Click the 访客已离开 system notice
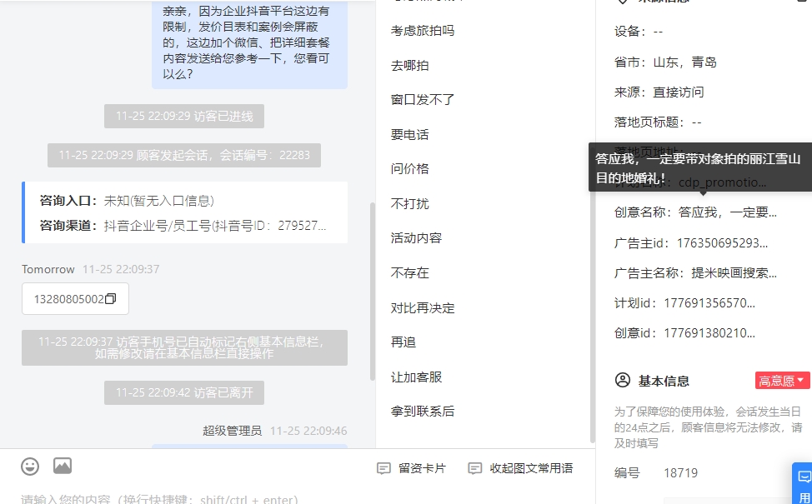 point(184,392)
